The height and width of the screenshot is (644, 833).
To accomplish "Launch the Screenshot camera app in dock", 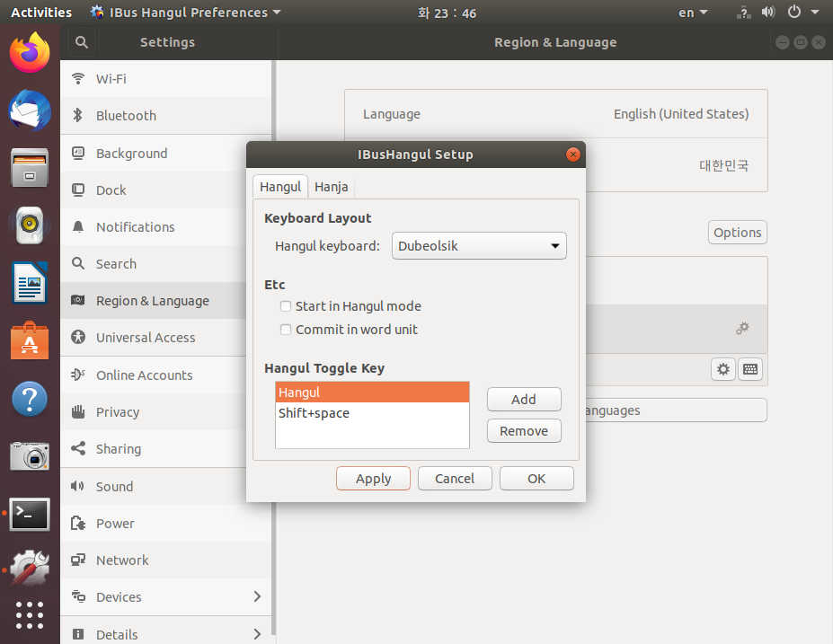I will pos(30,455).
